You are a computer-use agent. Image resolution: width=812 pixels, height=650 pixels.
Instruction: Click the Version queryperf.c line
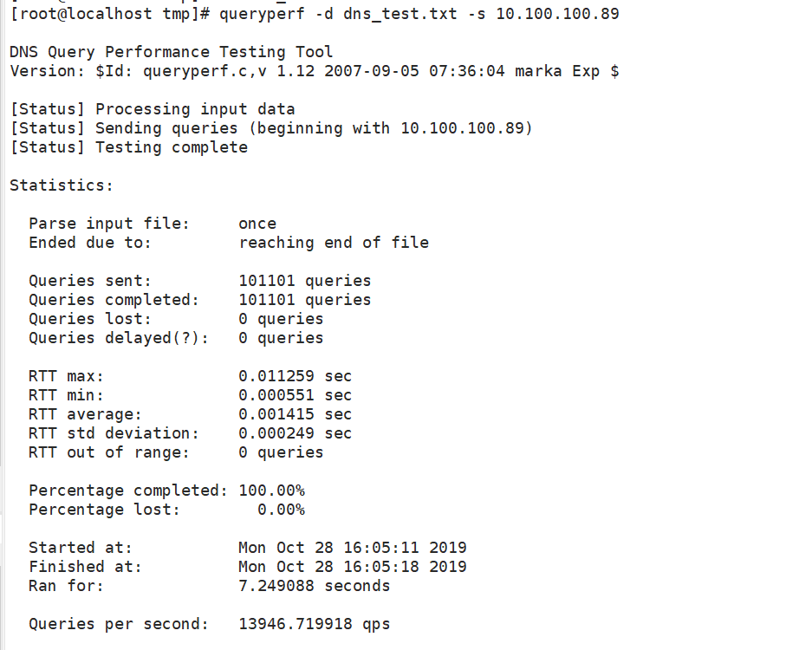(314, 71)
